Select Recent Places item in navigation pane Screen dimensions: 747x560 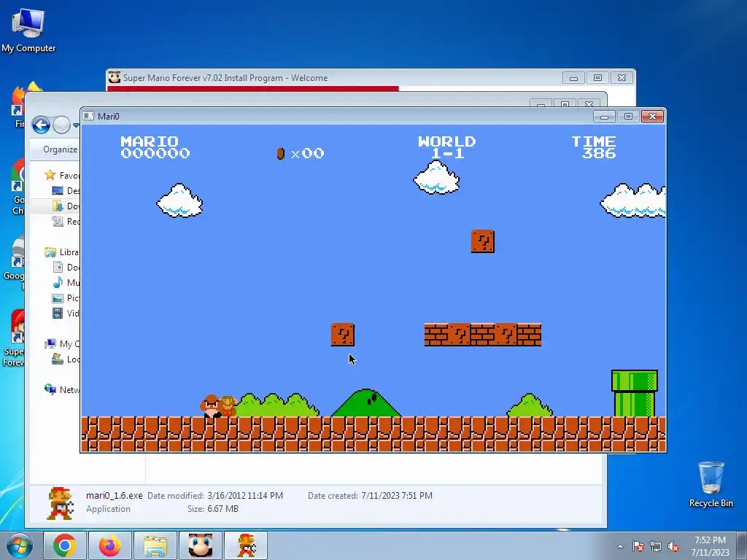click(65, 221)
